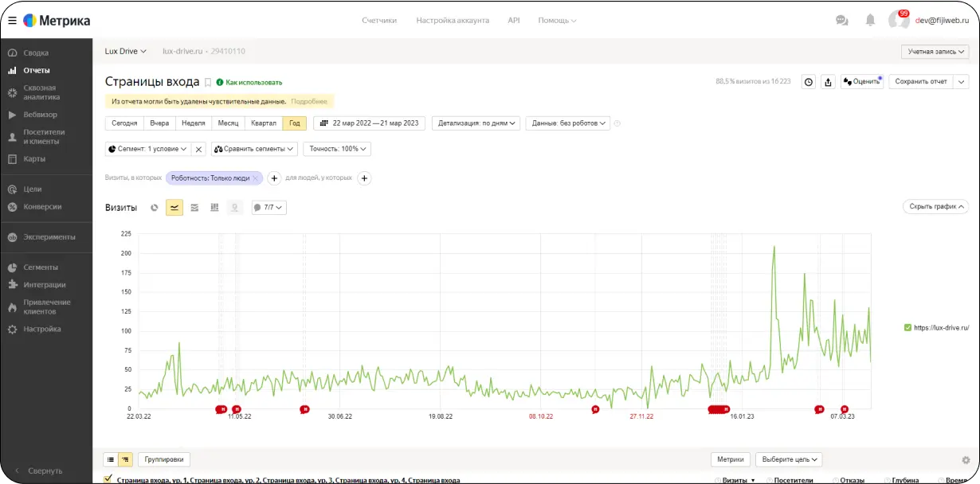980x484 pixels.
Task: Open Карты in the sidebar
Action: pos(34,158)
